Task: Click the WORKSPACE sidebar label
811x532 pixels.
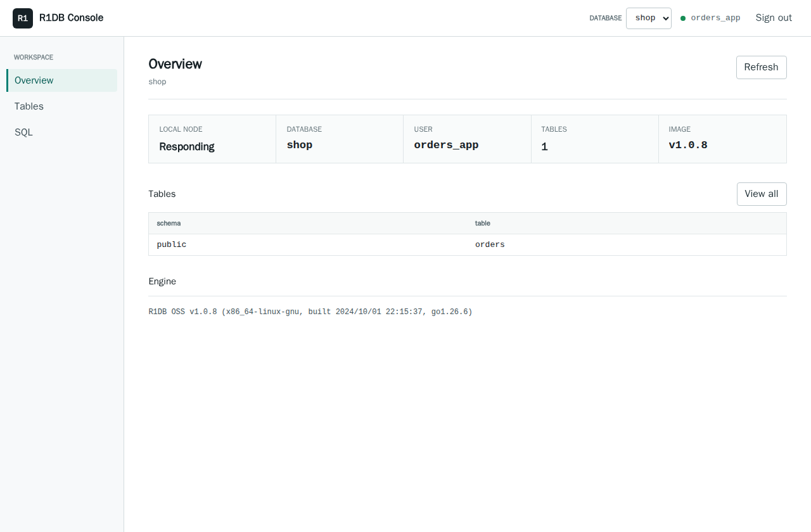Action: 34,57
